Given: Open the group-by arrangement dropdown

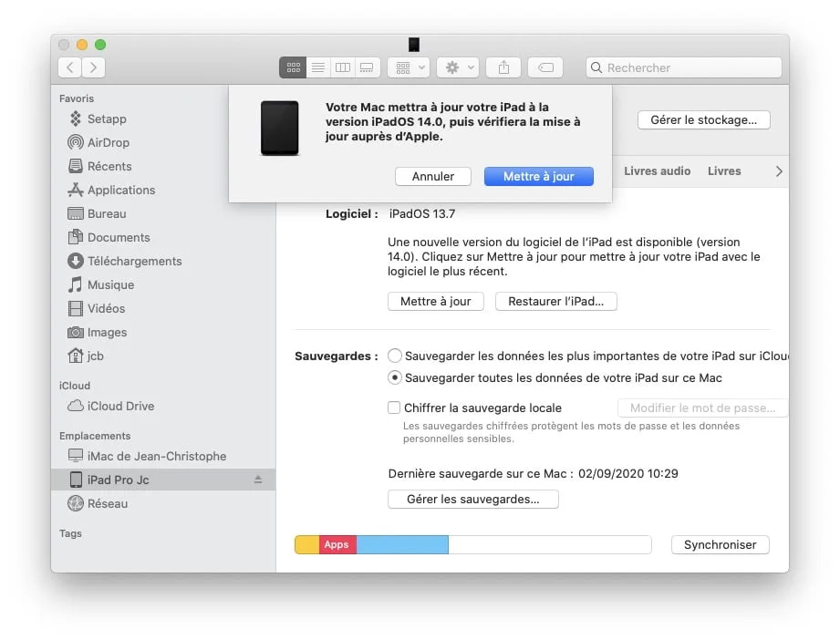Looking at the screenshot, I should pyautogui.click(x=409, y=67).
